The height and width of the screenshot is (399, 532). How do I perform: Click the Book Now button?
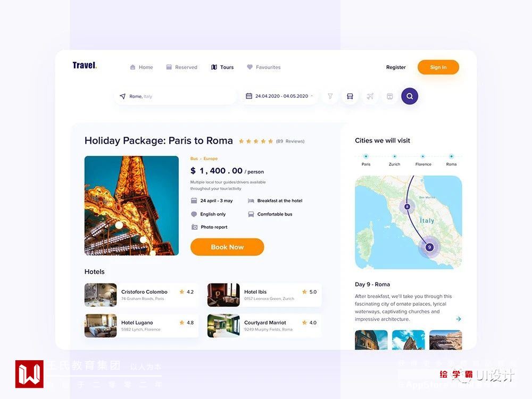click(227, 247)
